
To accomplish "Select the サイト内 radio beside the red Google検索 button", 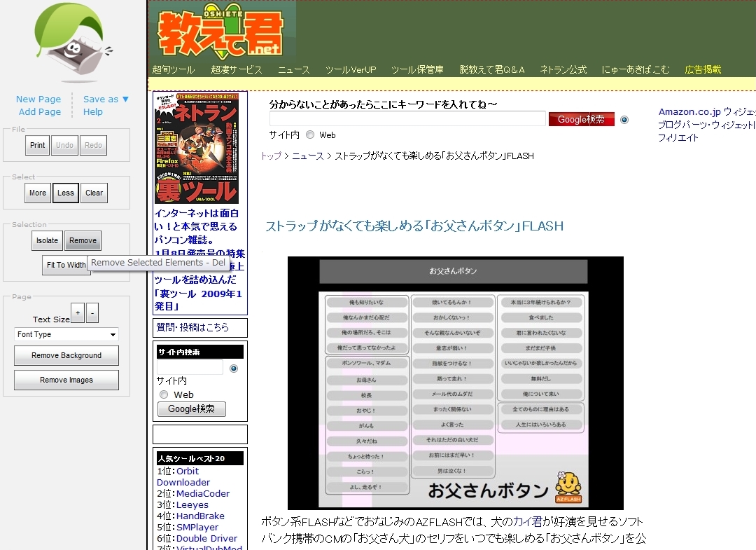I will 624,120.
